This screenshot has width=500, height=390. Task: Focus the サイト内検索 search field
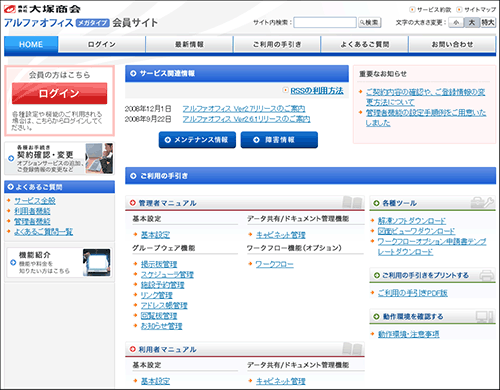tap(325, 22)
